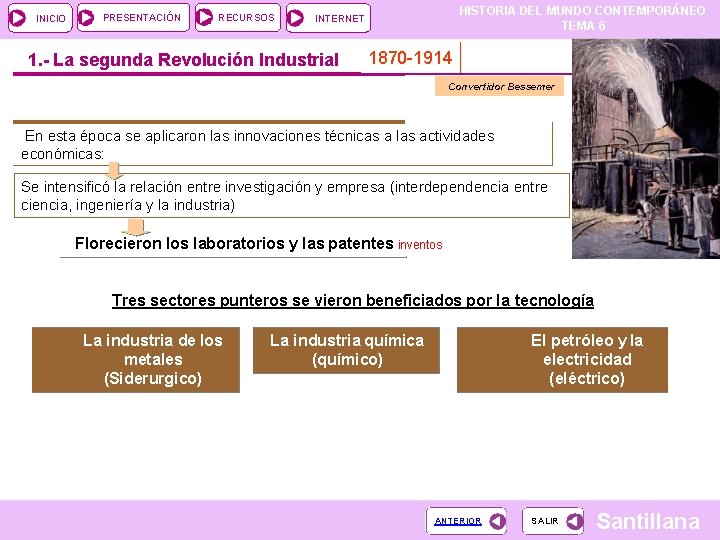
Task: Click the down arrow above Florecieron
Action: point(135,227)
